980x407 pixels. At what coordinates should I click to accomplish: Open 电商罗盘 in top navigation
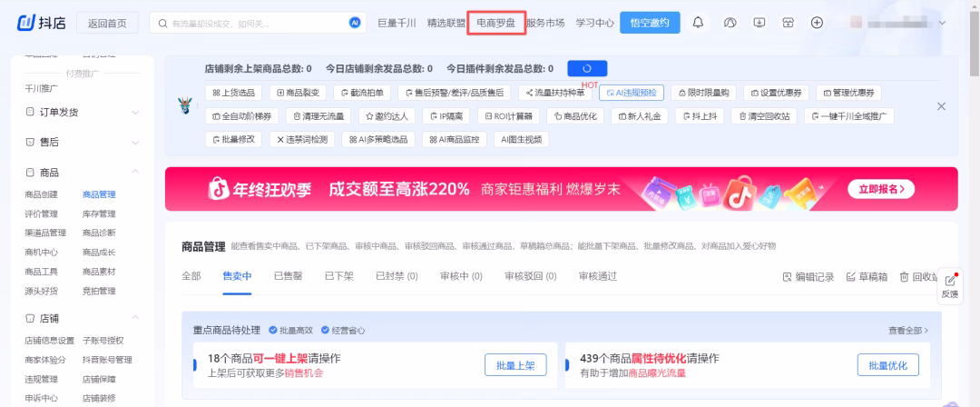496,24
